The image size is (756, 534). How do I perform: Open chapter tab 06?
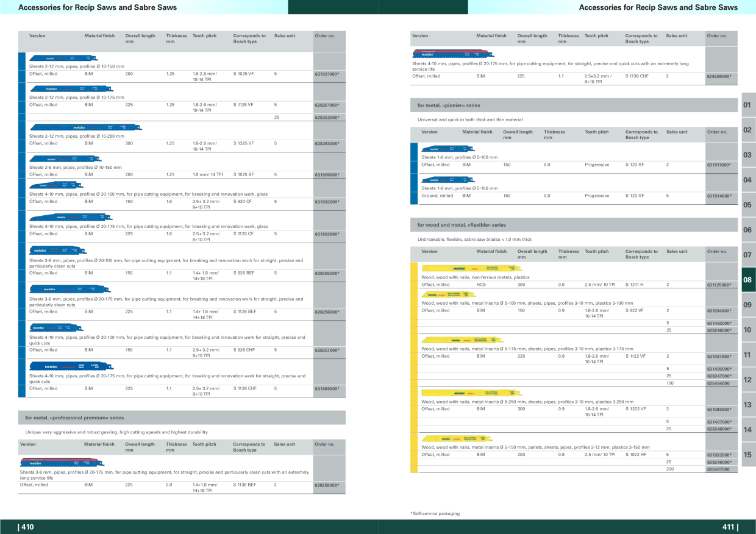coord(747,230)
